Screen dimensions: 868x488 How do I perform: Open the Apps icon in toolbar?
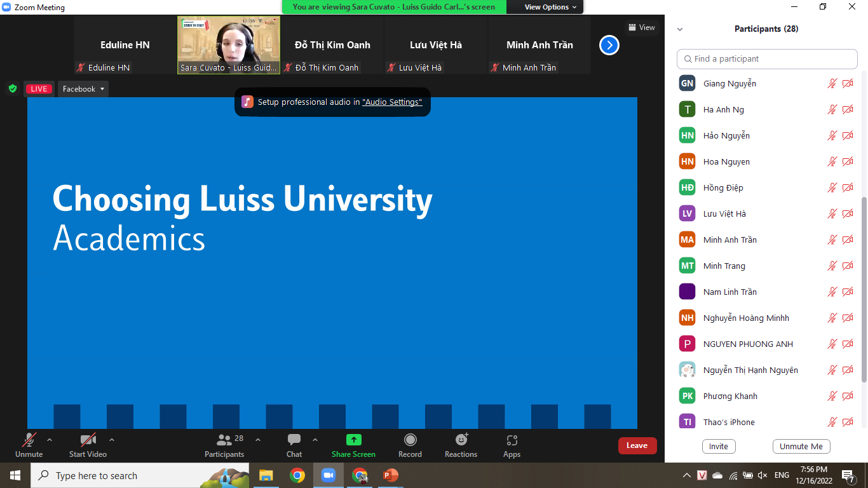[512, 440]
